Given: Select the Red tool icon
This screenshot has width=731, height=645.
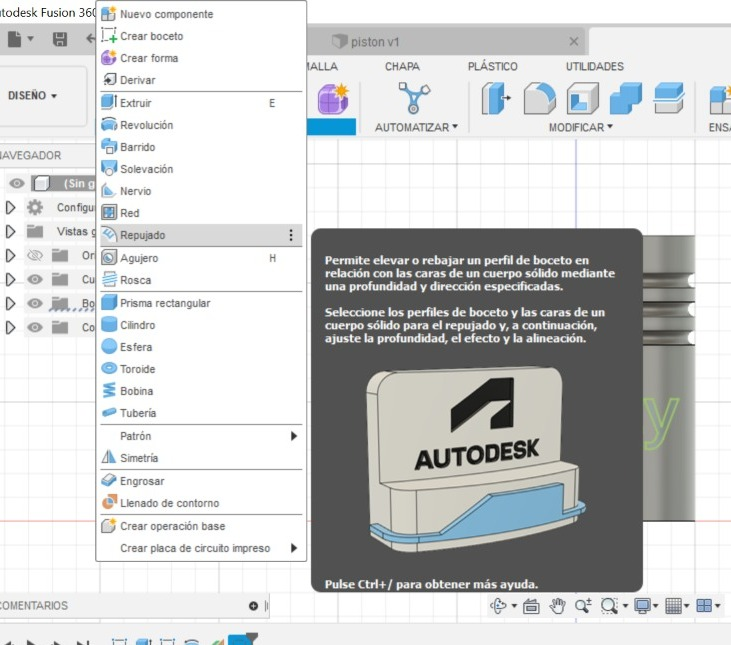Looking at the screenshot, I should pos(109,213).
